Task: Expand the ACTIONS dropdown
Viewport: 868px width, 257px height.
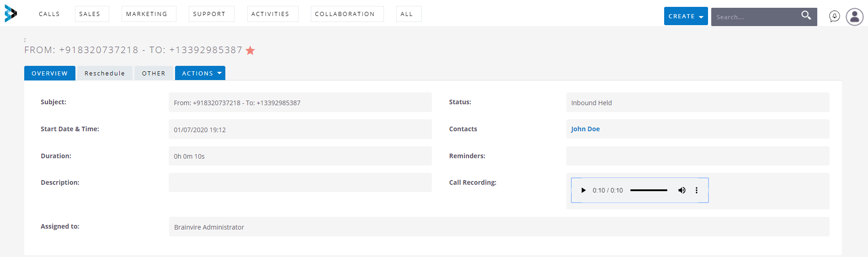Action: (200, 73)
